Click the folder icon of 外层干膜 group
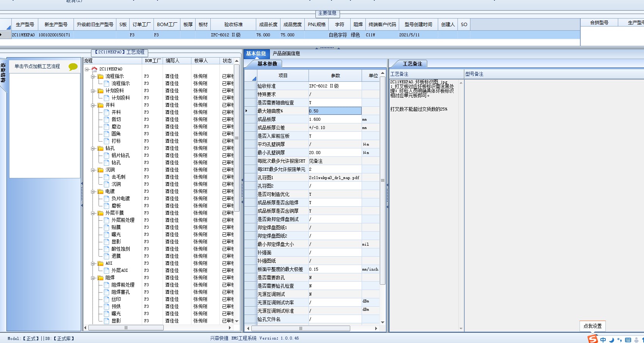Viewport: 644px width, 343px height. point(101,213)
